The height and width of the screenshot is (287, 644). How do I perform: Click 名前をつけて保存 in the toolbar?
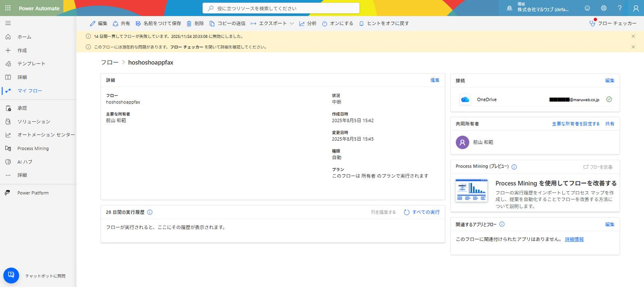pos(158,23)
